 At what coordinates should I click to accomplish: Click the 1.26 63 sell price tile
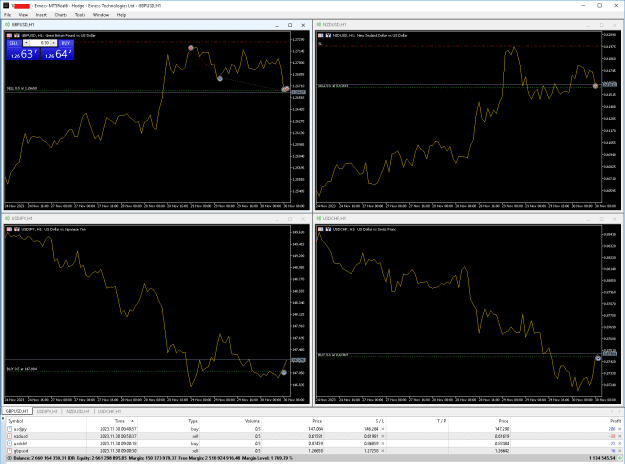point(23,54)
